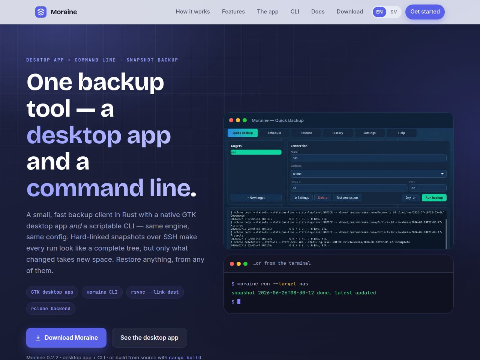Click the Moraine brand name in the header
The width and height of the screenshot is (480, 360).
click(x=64, y=12)
